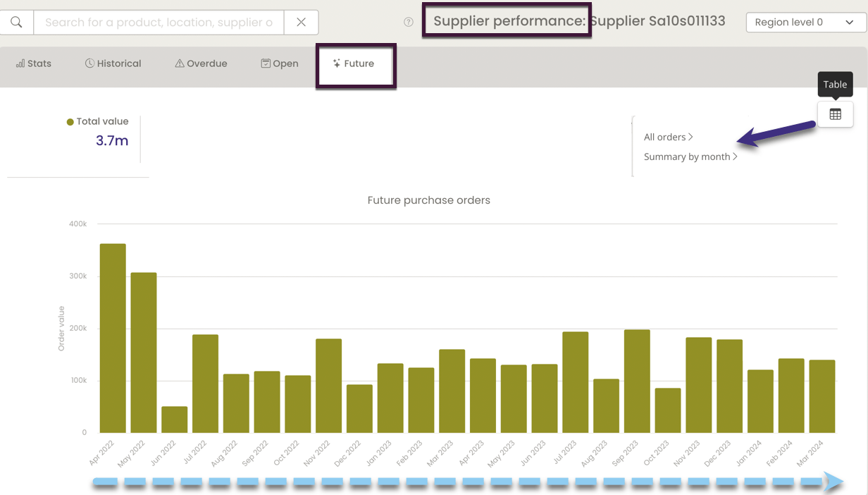Click the Aug 2022 bar
The height and width of the screenshot is (495, 868).
click(x=236, y=403)
